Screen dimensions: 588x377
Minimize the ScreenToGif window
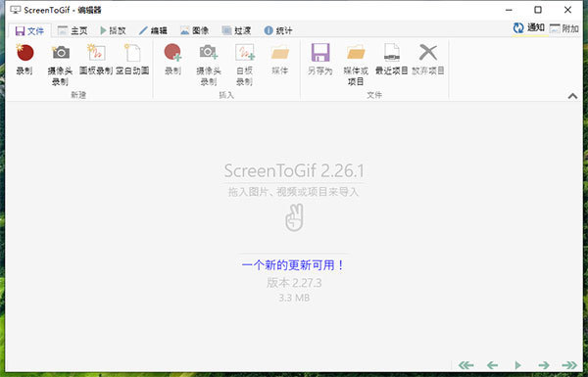click(x=509, y=10)
